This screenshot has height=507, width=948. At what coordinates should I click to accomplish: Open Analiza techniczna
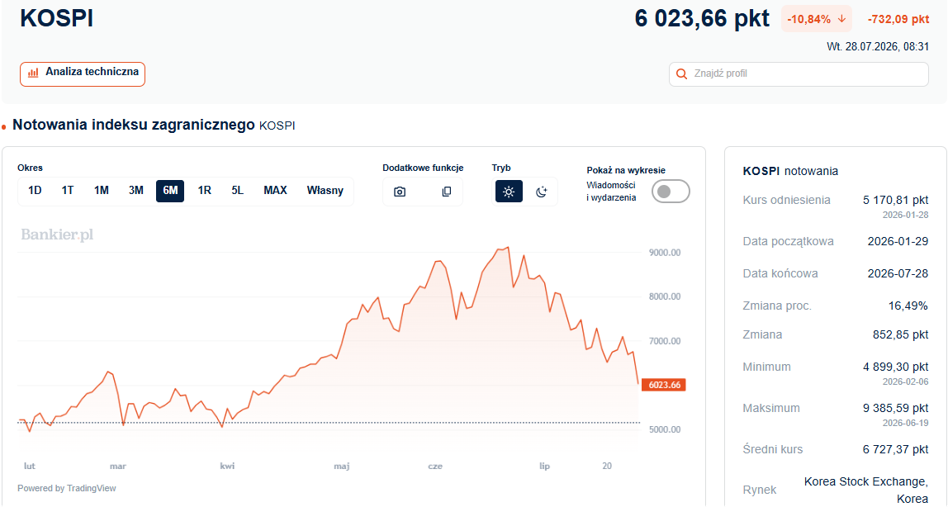pos(82,74)
